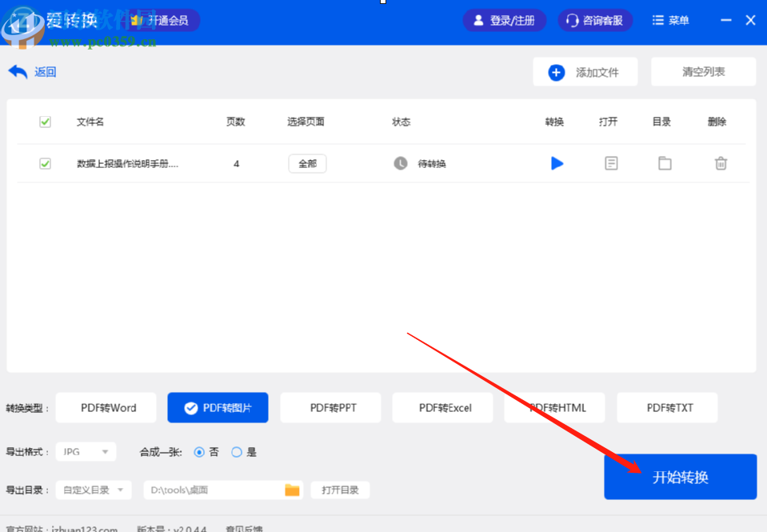This screenshot has width=767, height=532.
Task: Start converting 数据上报操作说明手册 via the play icon
Action: 557,163
